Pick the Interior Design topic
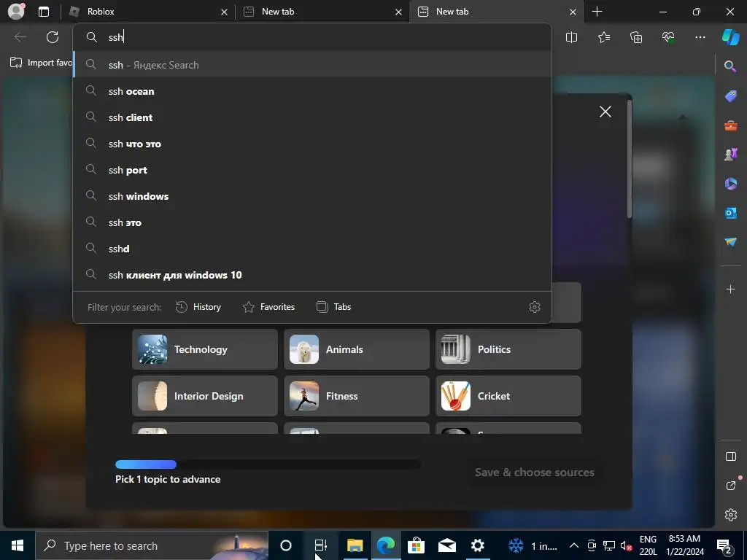Image resolution: width=747 pixels, height=560 pixels. (205, 396)
